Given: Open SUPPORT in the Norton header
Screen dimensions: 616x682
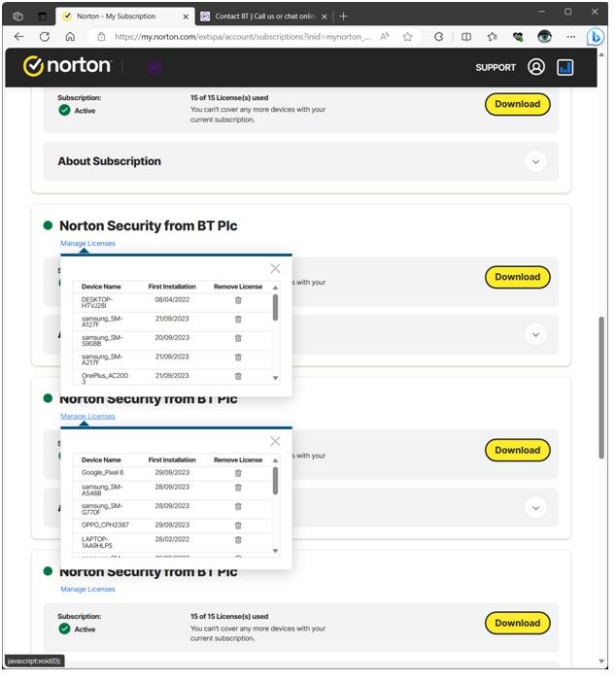Looking at the screenshot, I should (x=496, y=68).
